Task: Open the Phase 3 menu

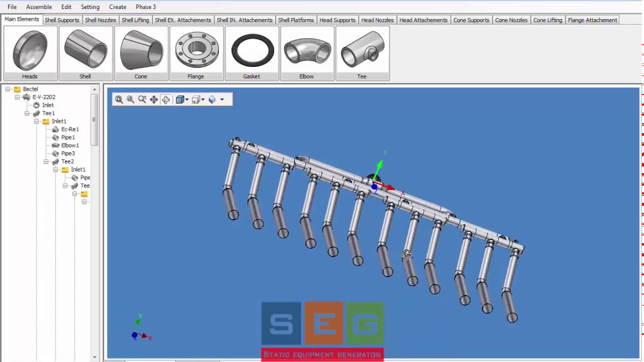Action: pos(146,7)
